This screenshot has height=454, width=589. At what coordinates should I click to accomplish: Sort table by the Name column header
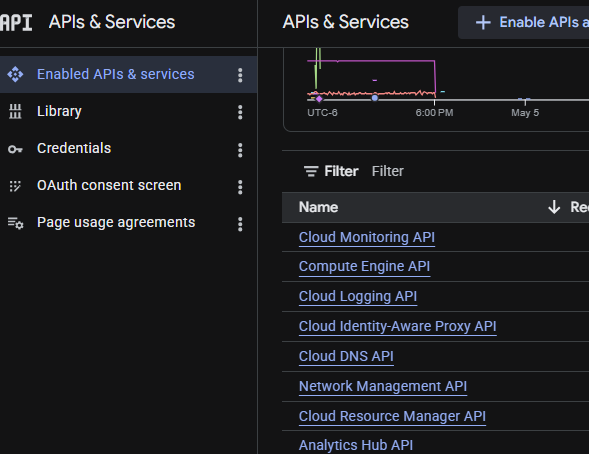[x=318, y=207]
